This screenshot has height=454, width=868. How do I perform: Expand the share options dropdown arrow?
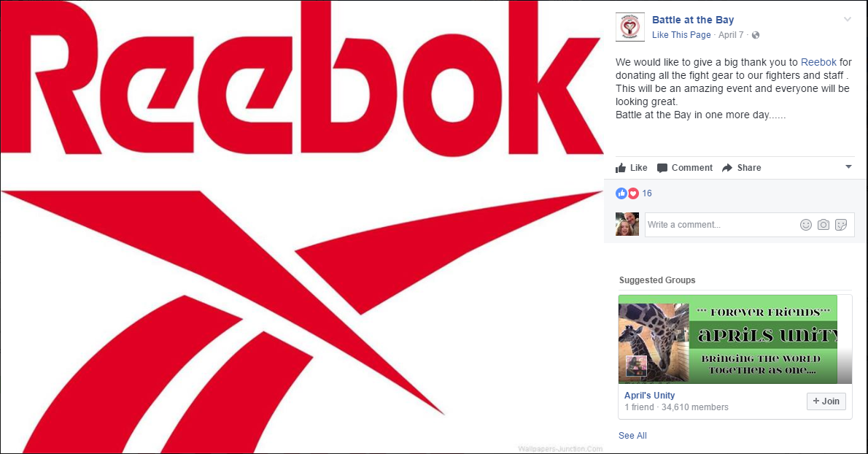(848, 166)
